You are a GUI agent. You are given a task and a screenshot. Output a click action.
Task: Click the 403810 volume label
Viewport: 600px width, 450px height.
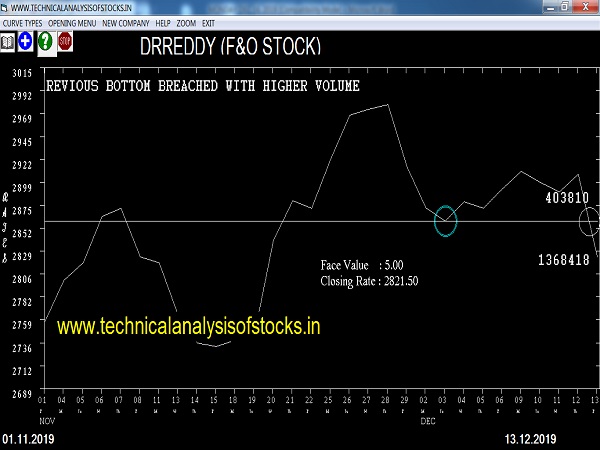tap(566, 198)
